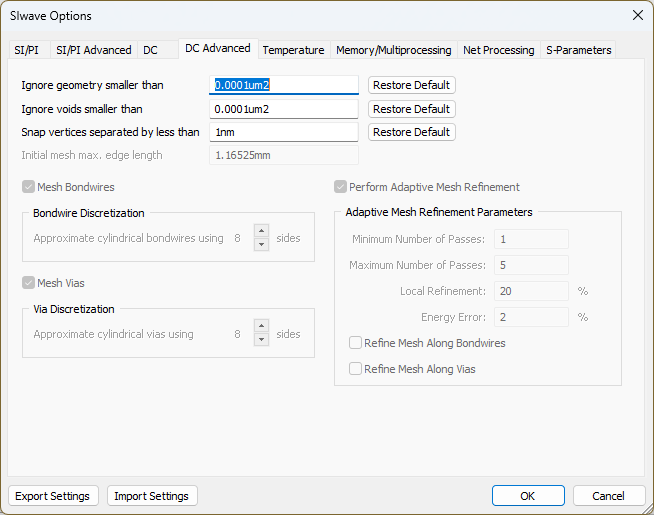
Task: Click the Ignore voids smaller than field
Action: click(x=284, y=109)
